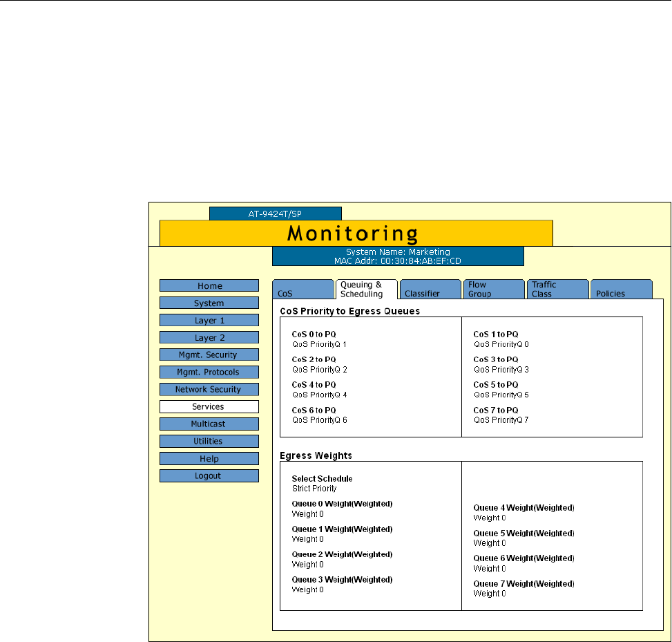Click the CoS 3 to PQ label

pyautogui.click(x=496, y=359)
